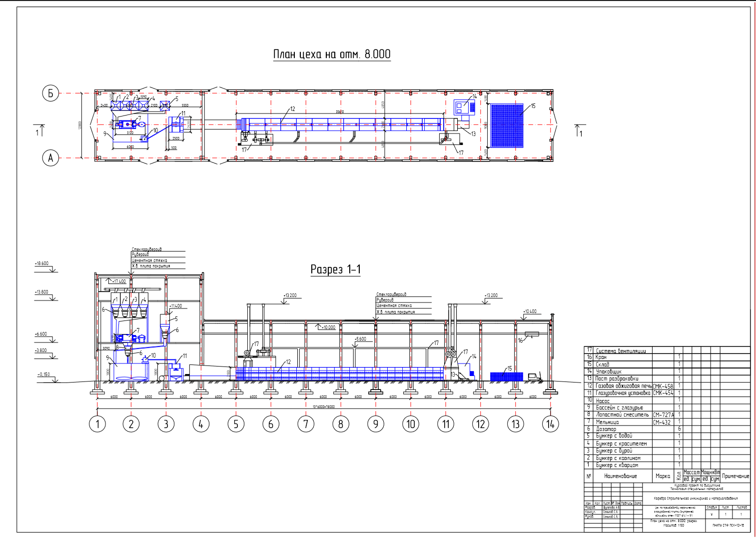
Task: Click the +10.000 elevation label
Action: tap(328, 327)
